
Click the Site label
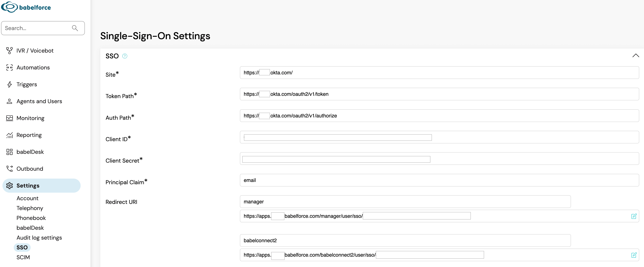pyautogui.click(x=112, y=74)
